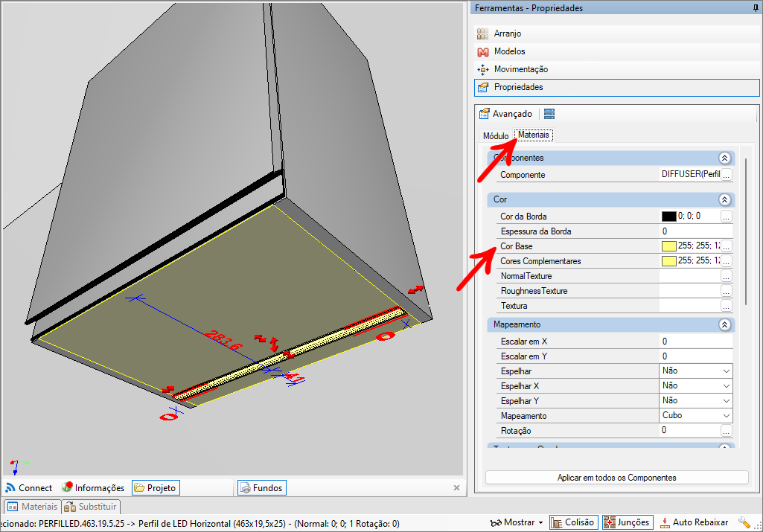763x532 pixels.
Task: Collapse the Cor section
Action: [724, 199]
